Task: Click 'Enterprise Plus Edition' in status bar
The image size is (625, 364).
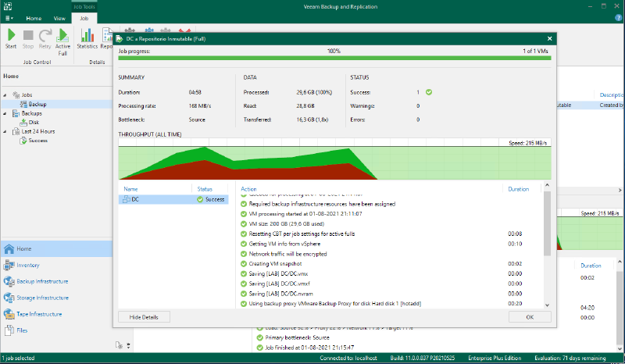Action: tap(495, 358)
